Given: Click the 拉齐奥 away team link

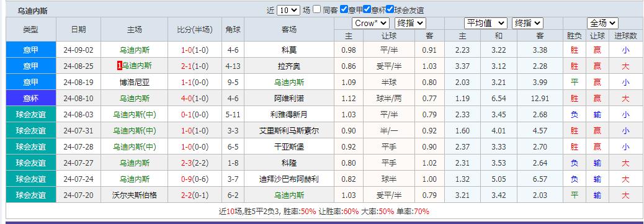Looking at the screenshot, I should 289,66.
